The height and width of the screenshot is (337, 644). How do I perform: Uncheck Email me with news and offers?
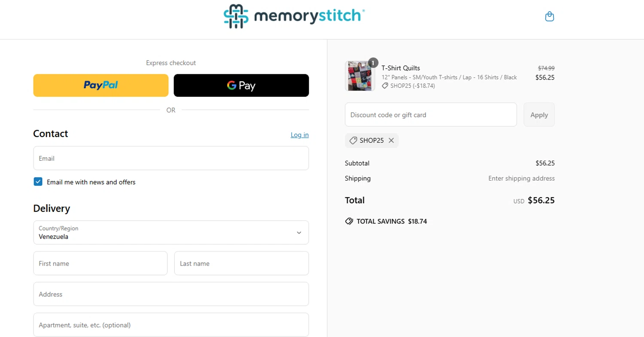click(38, 182)
